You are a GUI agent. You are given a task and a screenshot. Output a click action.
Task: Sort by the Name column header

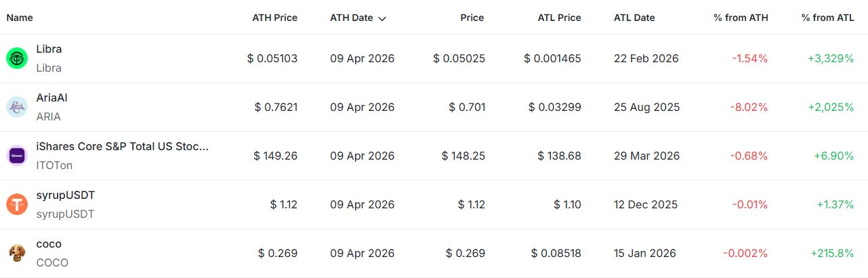pyautogui.click(x=20, y=18)
